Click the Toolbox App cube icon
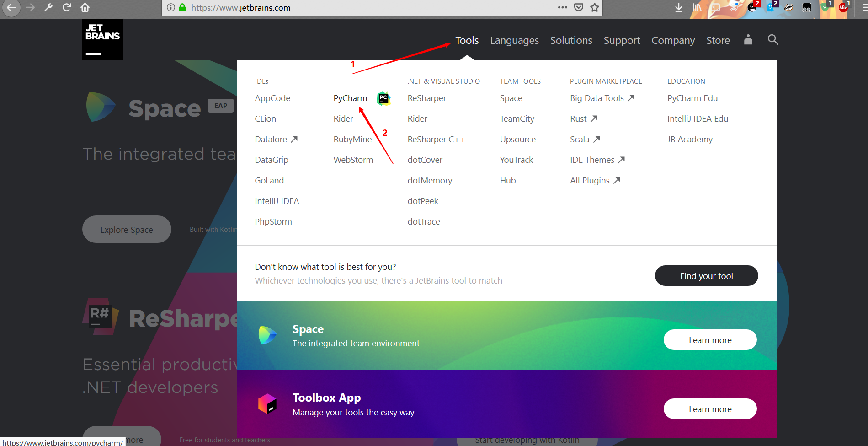The height and width of the screenshot is (446, 868). click(x=267, y=404)
